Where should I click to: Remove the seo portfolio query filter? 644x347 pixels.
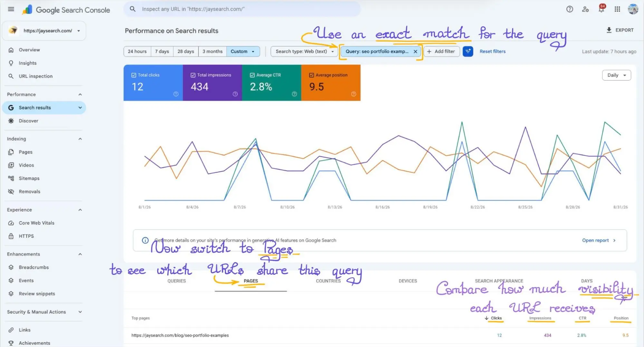(415, 51)
